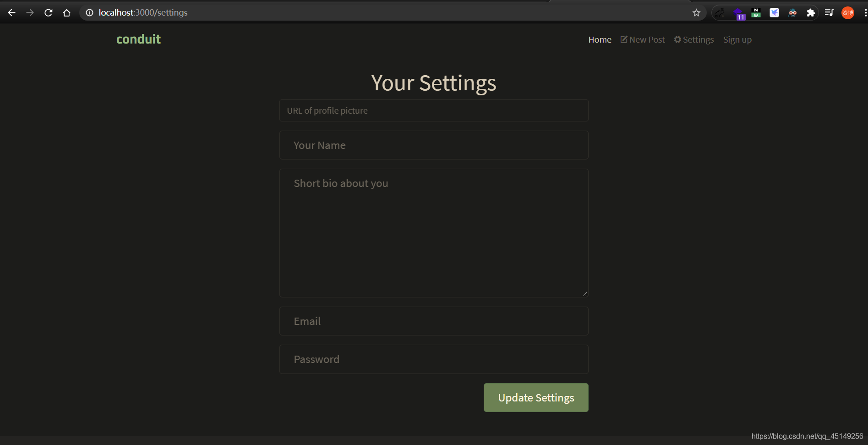Focus the Your Name field
868x445 pixels.
click(434, 145)
